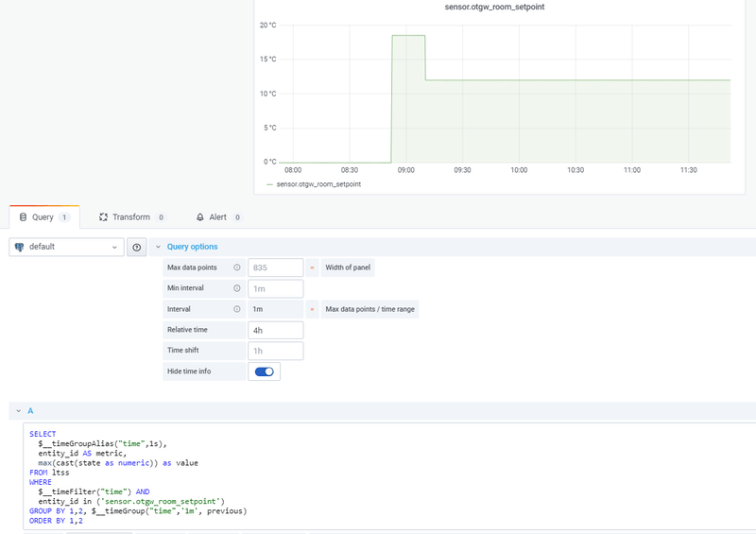Viewport: 756px width, 534px height.
Task: Click the Transform tab icon
Action: (x=102, y=217)
